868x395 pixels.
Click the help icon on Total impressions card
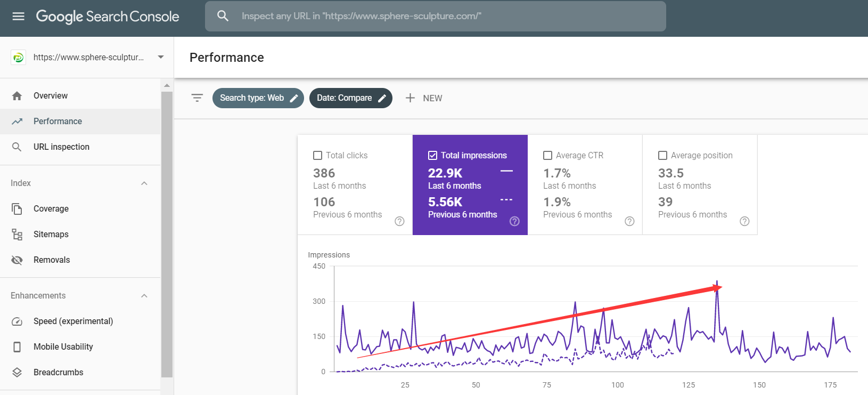tap(515, 221)
